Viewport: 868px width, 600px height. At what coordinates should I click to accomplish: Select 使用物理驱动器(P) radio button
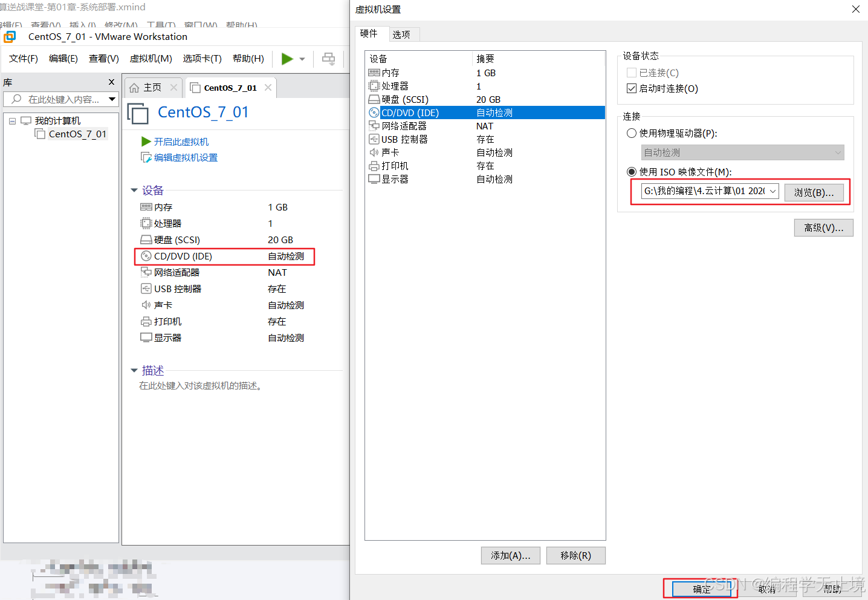click(x=632, y=133)
